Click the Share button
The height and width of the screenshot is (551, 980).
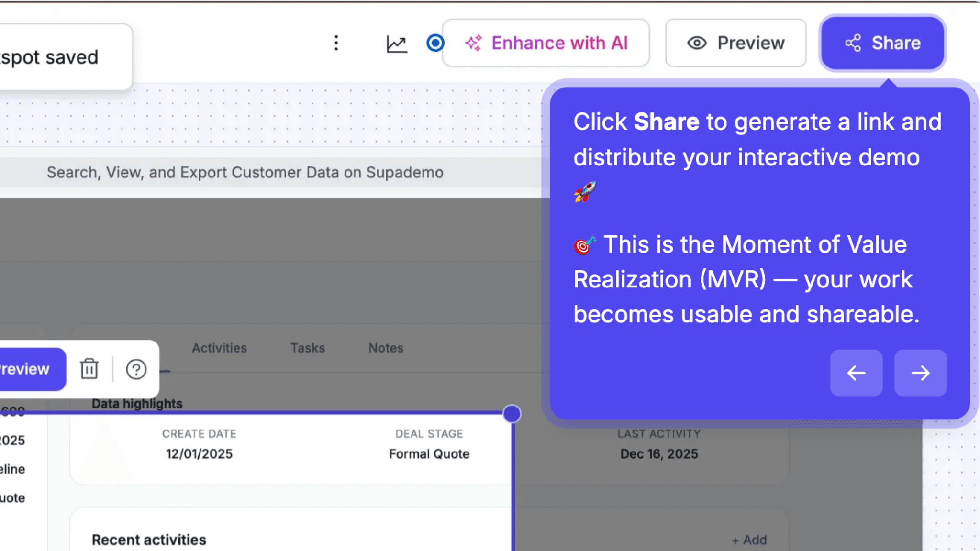pos(882,43)
